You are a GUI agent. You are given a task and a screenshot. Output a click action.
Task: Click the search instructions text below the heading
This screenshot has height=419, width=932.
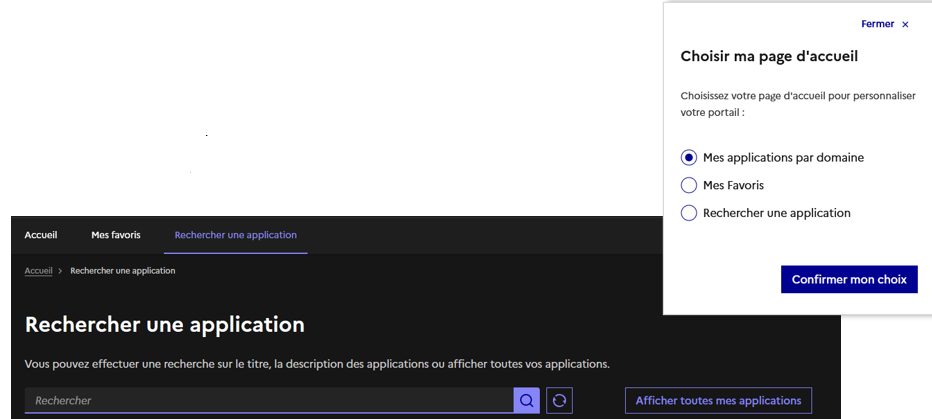[317, 363]
